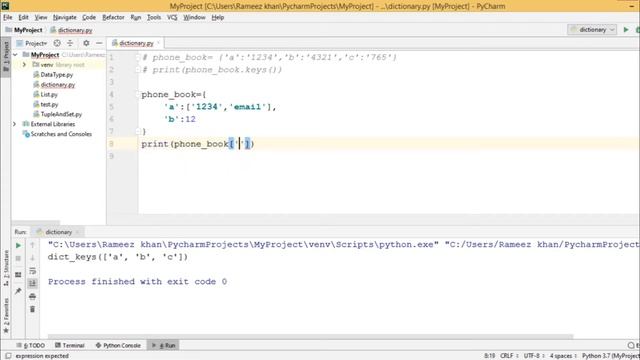Open the Refactor menu
Viewport: 640px width, 360px height.
113,17
